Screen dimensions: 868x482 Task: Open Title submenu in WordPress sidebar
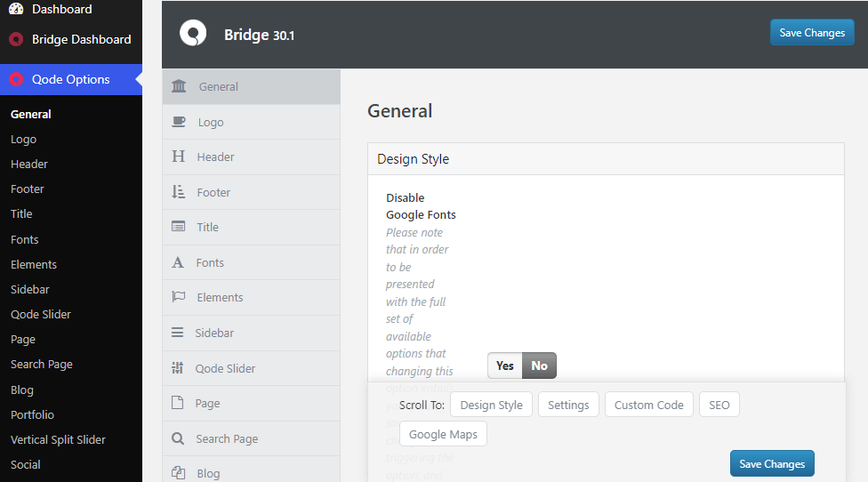21,214
